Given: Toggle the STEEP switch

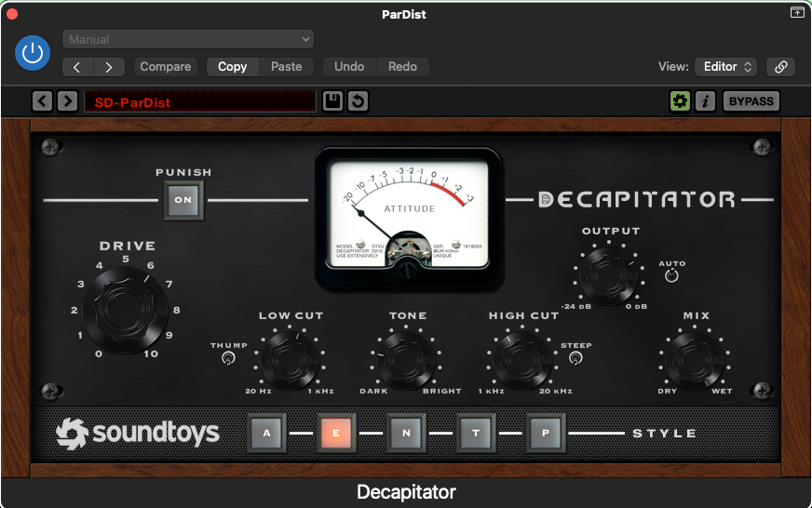Looking at the screenshot, I should point(575,358).
